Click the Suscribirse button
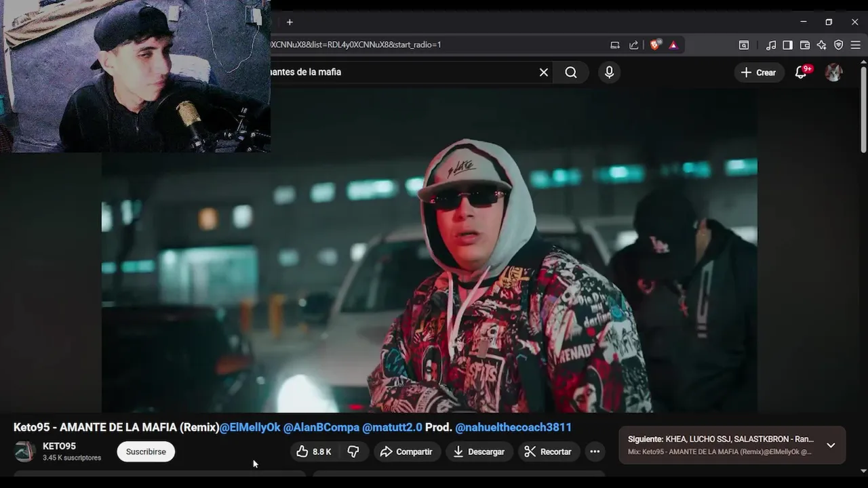 coord(146,452)
